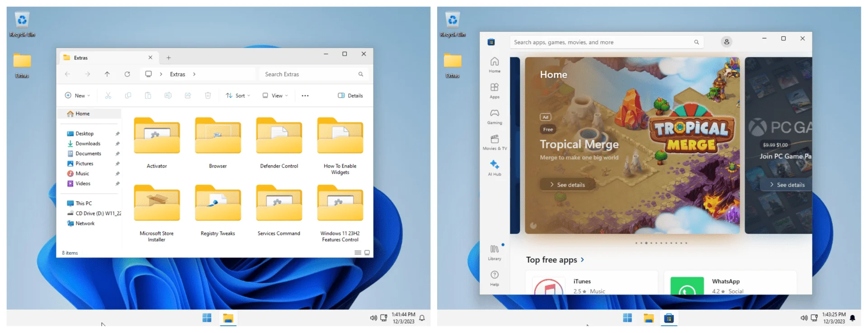Viewport: 868px width, 333px height.
Task: Expand Top free apps chevron
Action: [x=582, y=260]
